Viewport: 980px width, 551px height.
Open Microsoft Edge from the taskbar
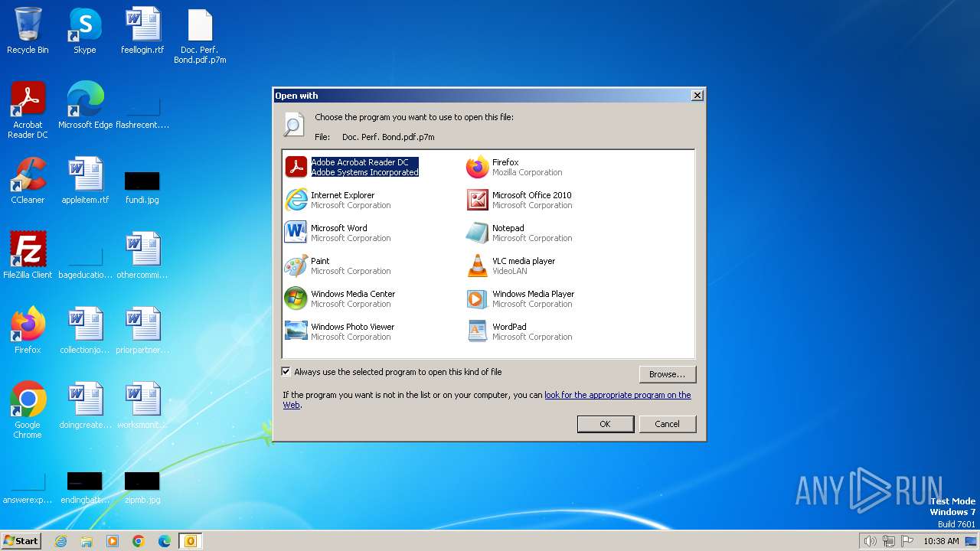(165, 541)
